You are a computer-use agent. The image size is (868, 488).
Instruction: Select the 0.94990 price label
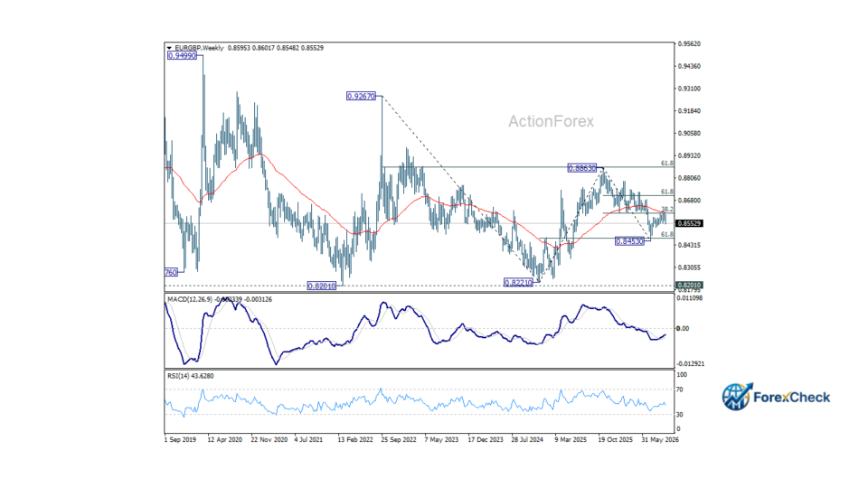pyautogui.click(x=182, y=56)
